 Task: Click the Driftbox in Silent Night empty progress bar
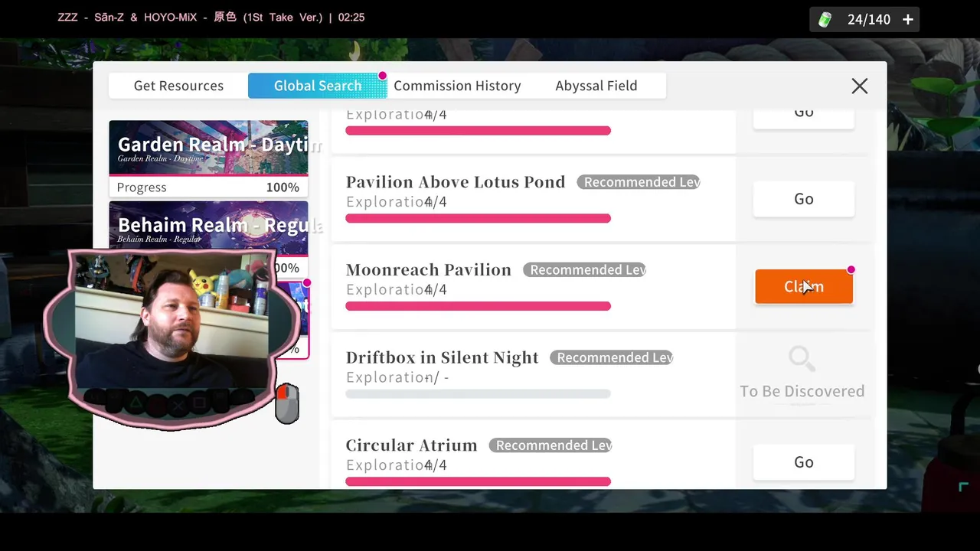point(478,394)
